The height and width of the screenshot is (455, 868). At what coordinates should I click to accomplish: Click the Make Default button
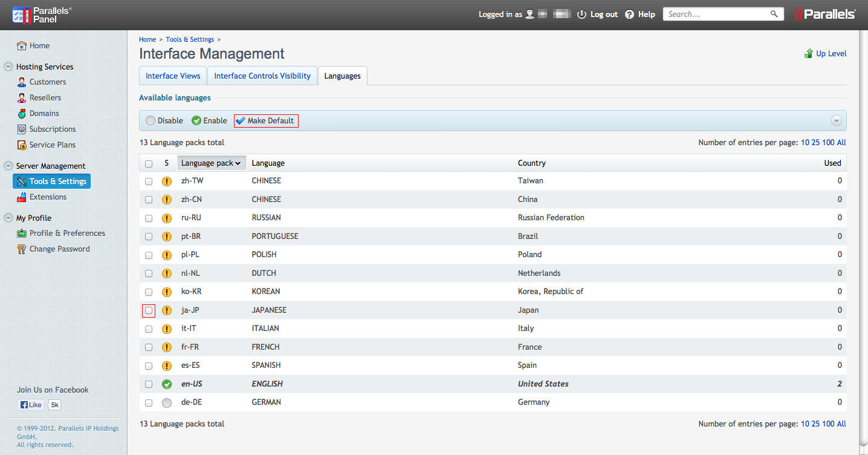pyautogui.click(x=265, y=120)
